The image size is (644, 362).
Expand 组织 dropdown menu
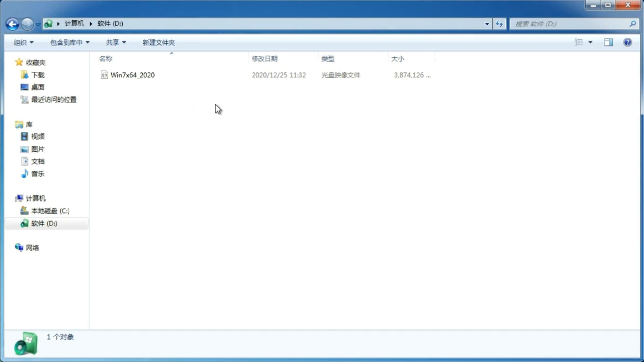pyautogui.click(x=23, y=42)
